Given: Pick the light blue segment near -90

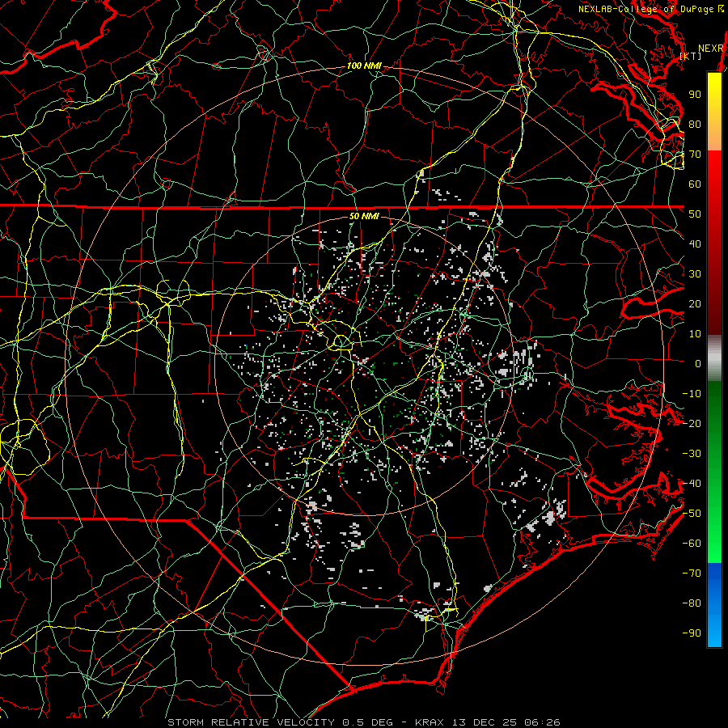Looking at the screenshot, I should click(x=714, y=633).
